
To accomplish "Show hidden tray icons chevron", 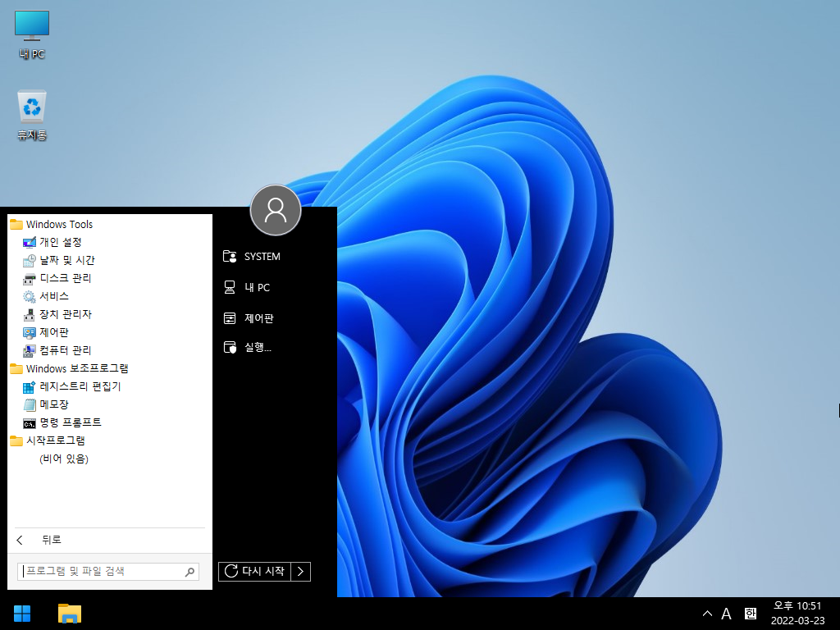I will pyautogui.click(x=707, y=614).
